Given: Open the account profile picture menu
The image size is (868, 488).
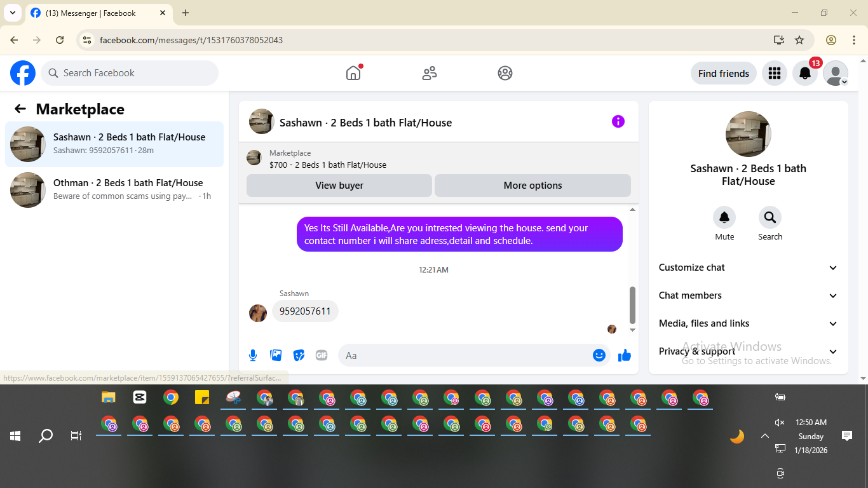Looking at the screenshot, I should [836, 73].
